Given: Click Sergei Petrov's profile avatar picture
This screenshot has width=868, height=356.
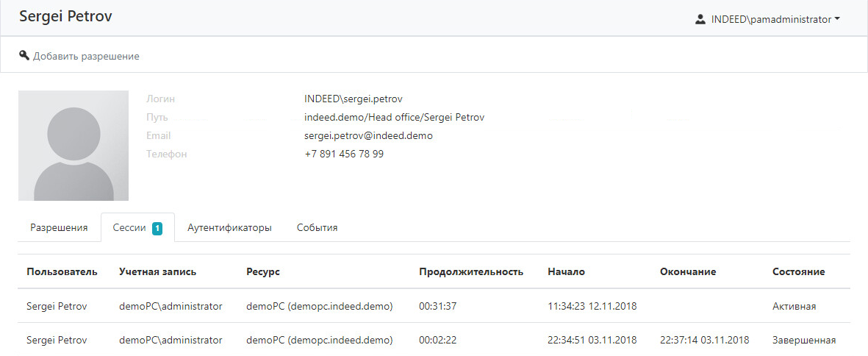Looking at the screenshot, I should [x=73, y=146].
